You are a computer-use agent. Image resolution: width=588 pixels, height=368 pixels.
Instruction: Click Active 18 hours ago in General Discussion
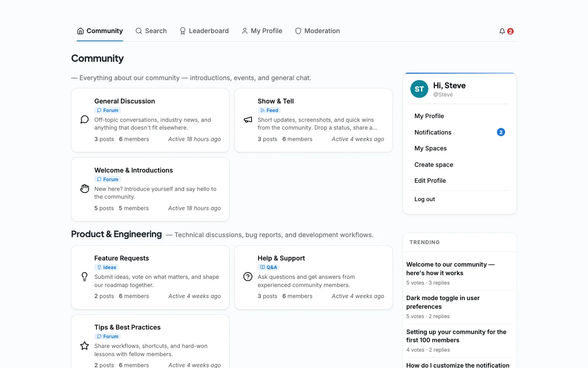[194, 139]
